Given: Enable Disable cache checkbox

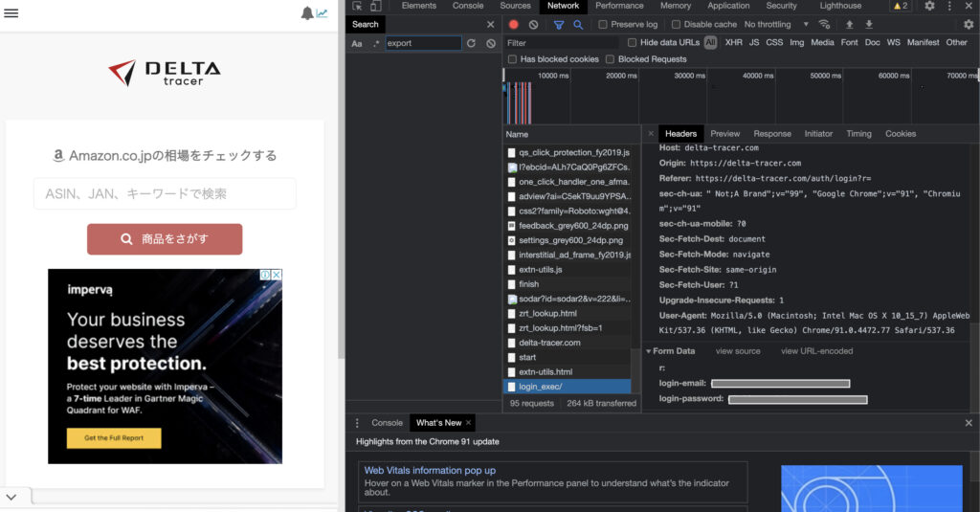Looking at the screenshot, I should [x=676, y=24].
